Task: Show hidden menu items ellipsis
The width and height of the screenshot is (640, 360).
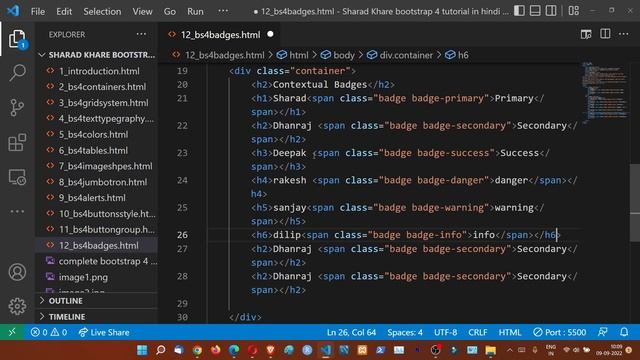Action: pos(223,11)
